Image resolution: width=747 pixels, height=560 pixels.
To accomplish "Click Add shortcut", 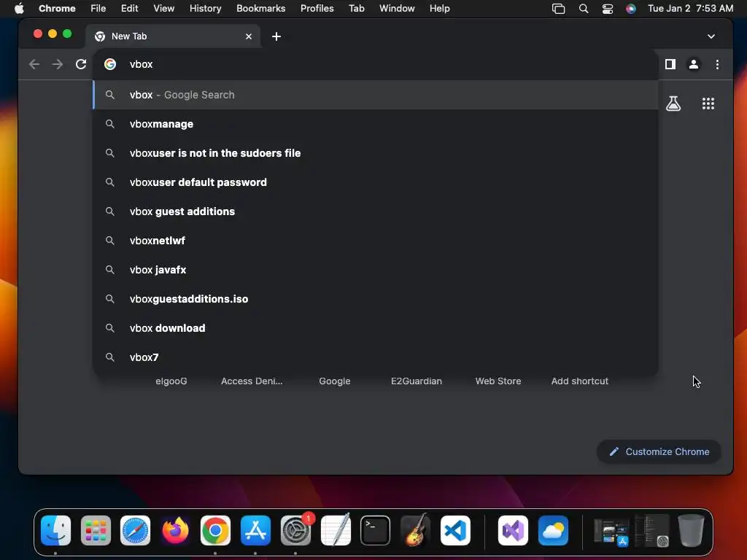I will 580,381.
